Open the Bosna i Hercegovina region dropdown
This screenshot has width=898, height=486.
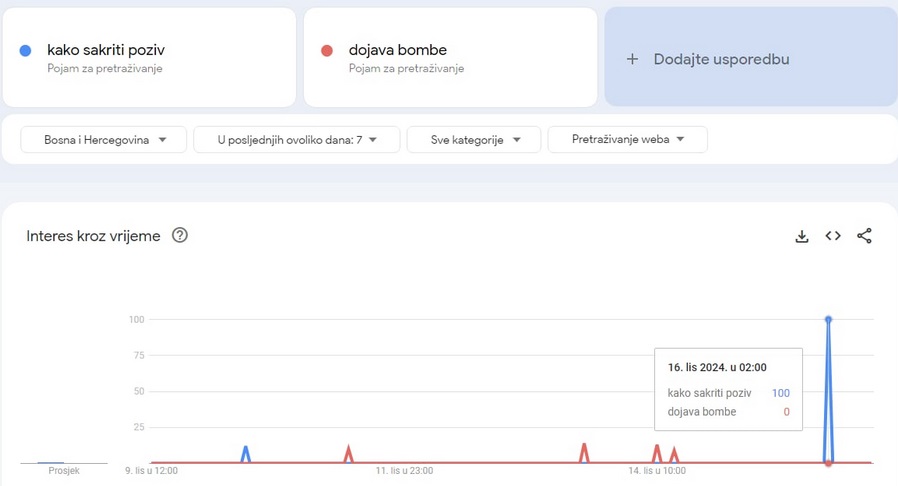pos(104,140)
